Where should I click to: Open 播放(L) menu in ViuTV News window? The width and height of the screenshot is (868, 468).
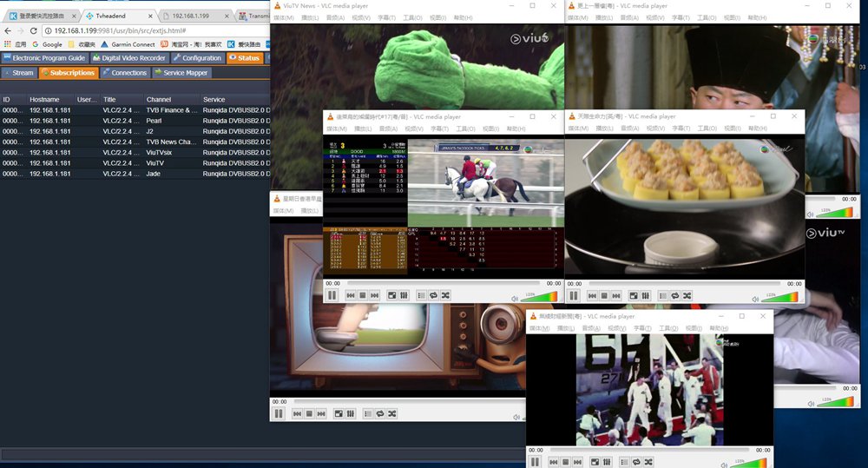pyautogui.click(x=310, y=17)
